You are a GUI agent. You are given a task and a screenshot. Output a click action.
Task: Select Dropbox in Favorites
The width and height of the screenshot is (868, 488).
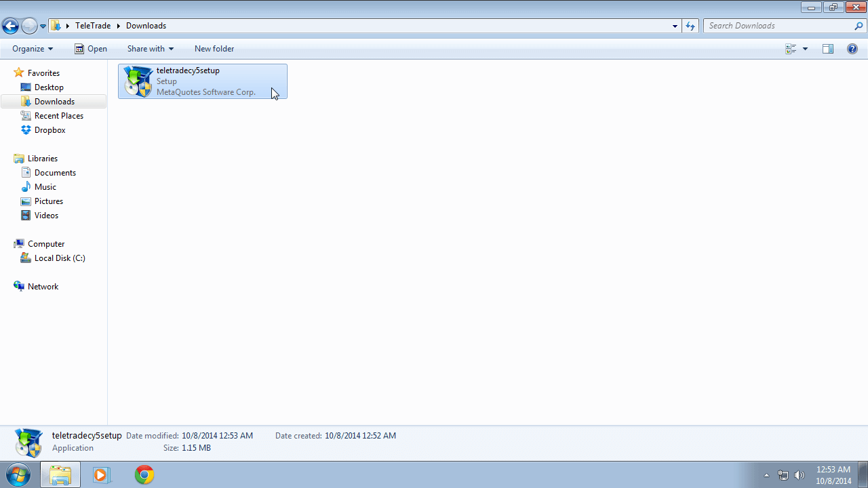(50, 130)
